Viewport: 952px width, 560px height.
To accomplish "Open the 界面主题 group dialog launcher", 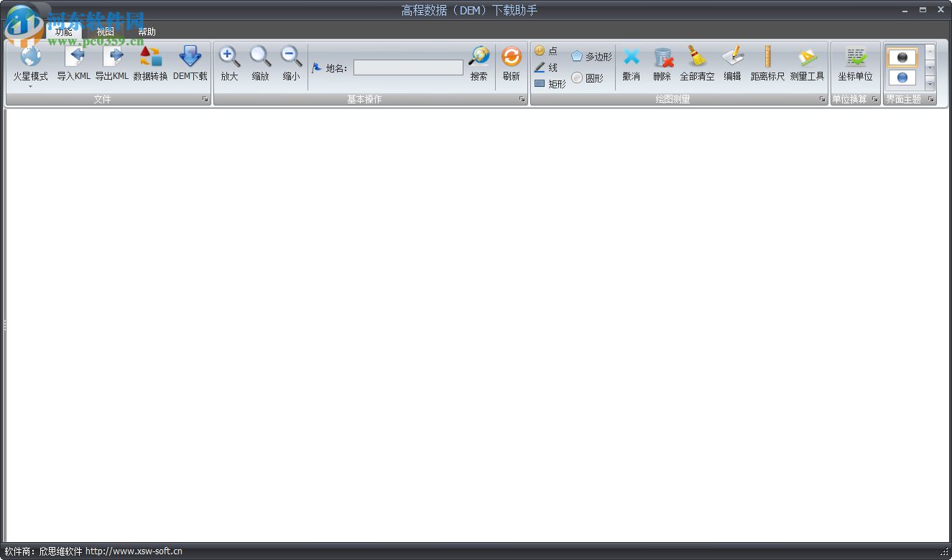I will point(930,99).
